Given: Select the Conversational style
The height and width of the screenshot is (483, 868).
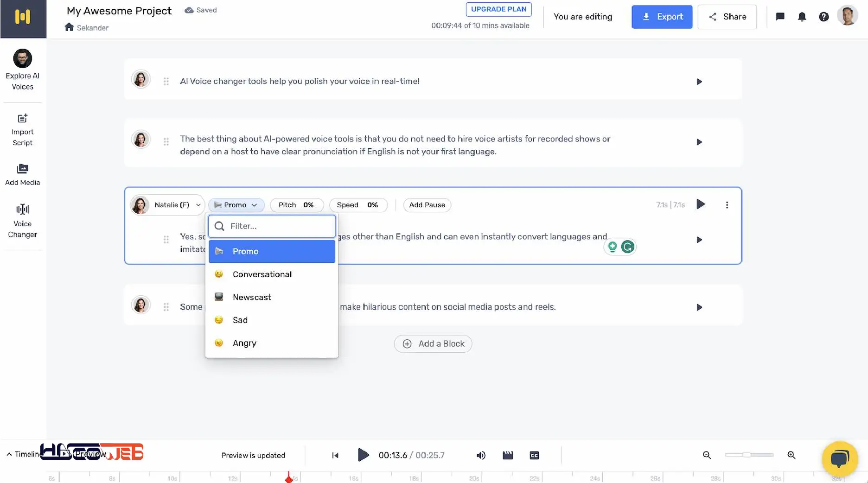Looking at the screenshot, I should point(272,274).
